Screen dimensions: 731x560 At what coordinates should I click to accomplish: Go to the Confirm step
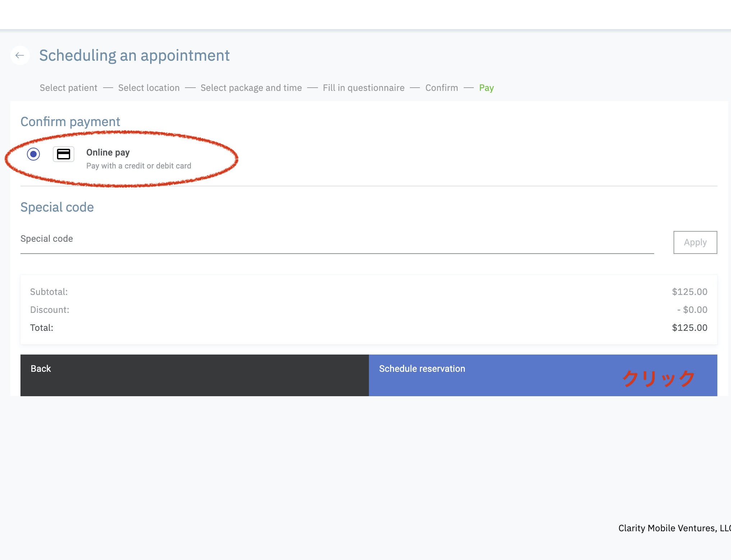coord(441,88)
